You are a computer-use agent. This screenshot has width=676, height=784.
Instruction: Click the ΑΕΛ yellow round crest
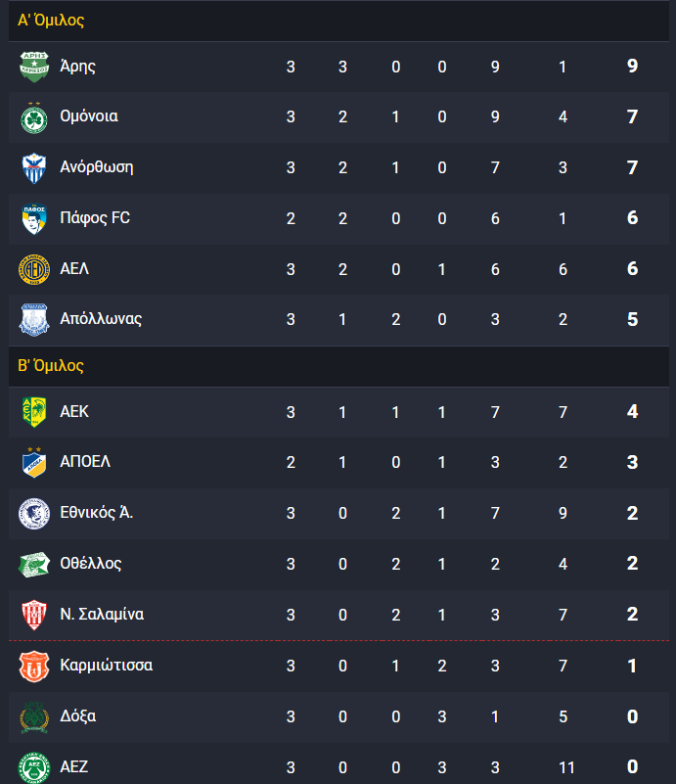click(x=34, y=269)
